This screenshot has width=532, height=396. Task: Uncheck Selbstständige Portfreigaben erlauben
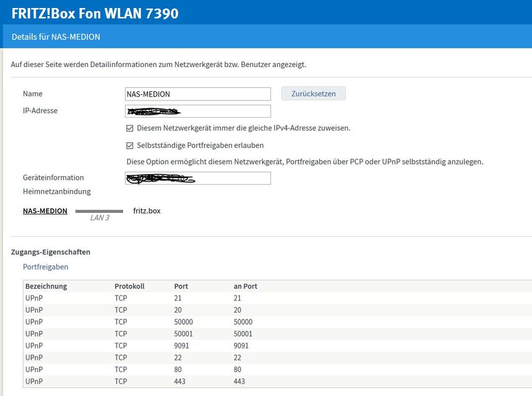(129, 145)
